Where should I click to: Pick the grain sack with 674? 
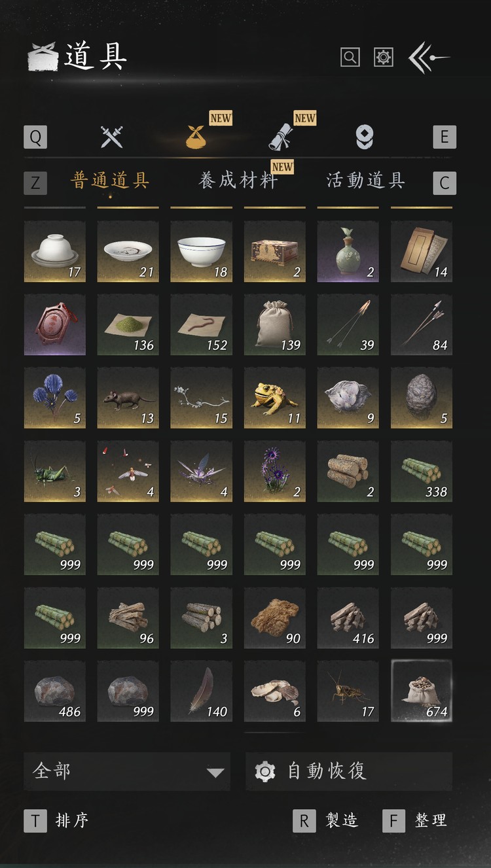pyautogui.click(x=422, y=691)
